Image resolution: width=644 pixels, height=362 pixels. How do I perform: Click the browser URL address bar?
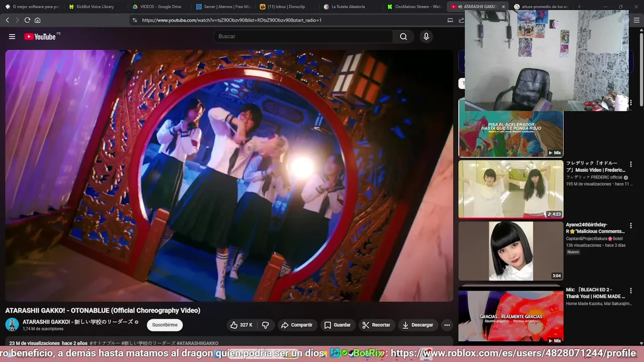click(x=292, y=20)
